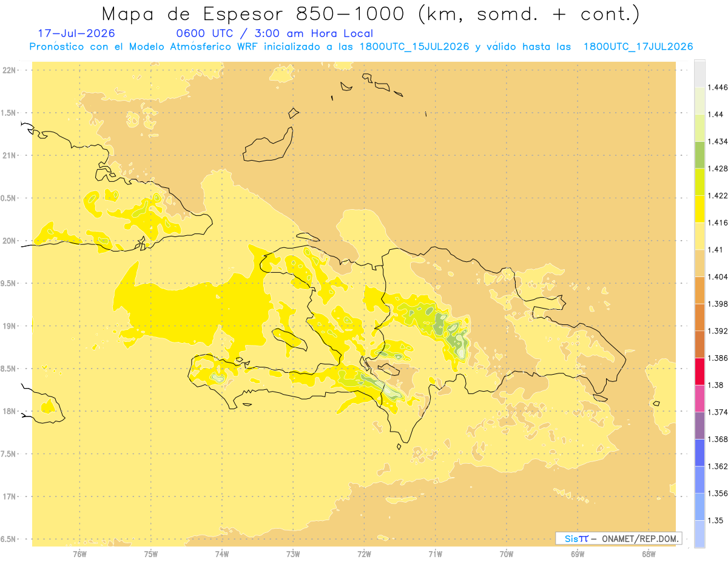Click the '1.404' colorbar value

pos(717,276)
